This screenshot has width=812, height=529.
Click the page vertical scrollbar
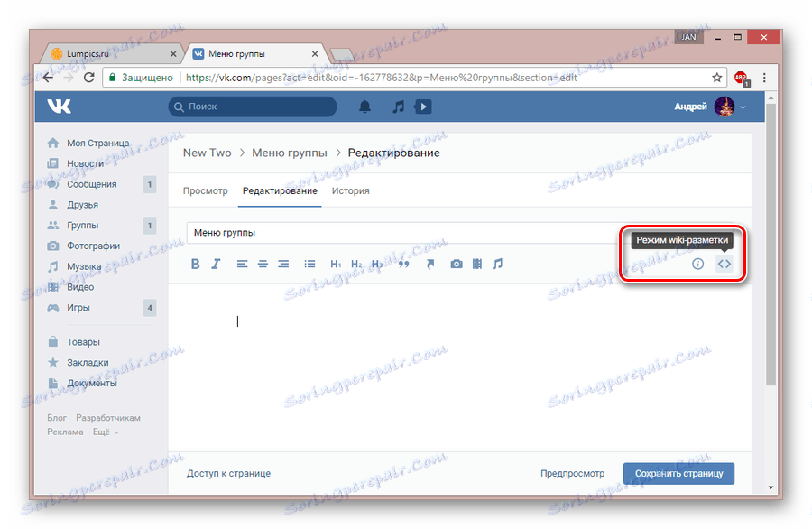point(770,245)
